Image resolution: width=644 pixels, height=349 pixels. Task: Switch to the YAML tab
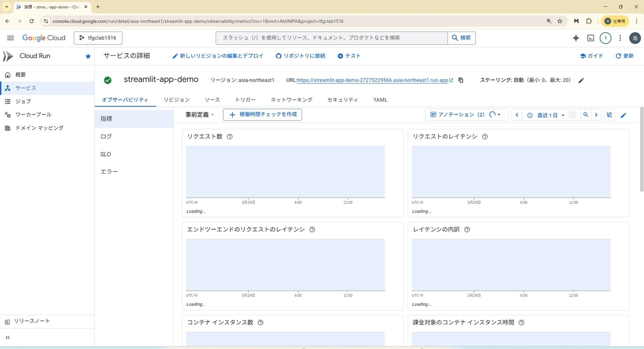tap(380, 100)
